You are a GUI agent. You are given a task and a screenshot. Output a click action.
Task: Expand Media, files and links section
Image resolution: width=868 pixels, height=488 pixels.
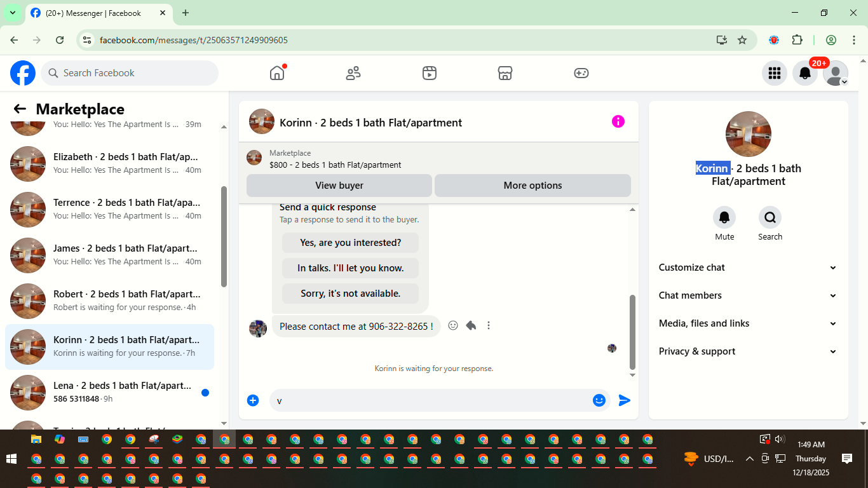pyautogui.click(x=748, y=323)
